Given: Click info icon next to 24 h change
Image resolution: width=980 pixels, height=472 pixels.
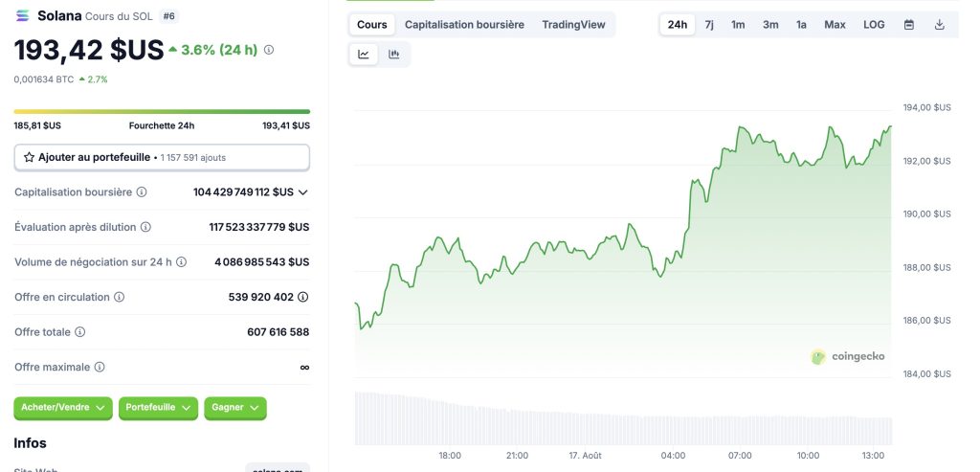Looking at the screenshot, I should (269, 50).
